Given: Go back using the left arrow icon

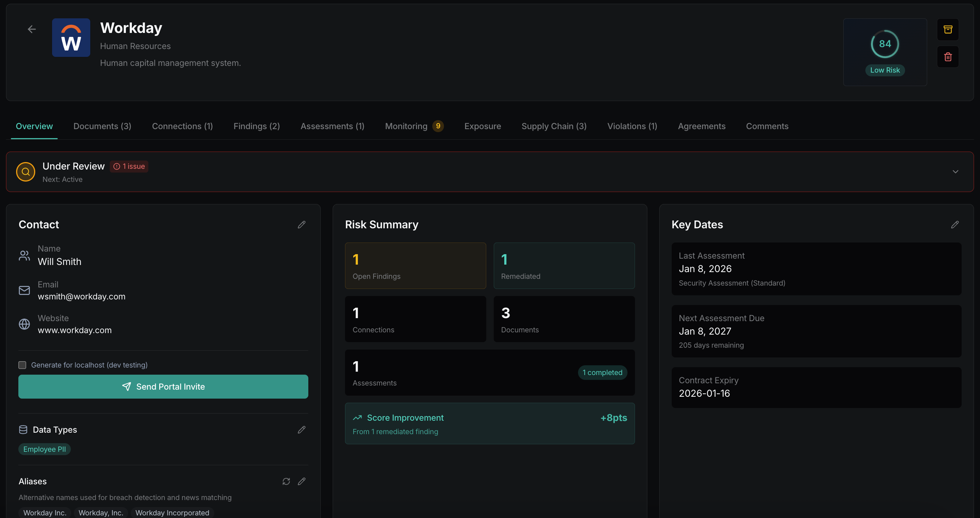Looking at the screenshot, I should (32, 29).
